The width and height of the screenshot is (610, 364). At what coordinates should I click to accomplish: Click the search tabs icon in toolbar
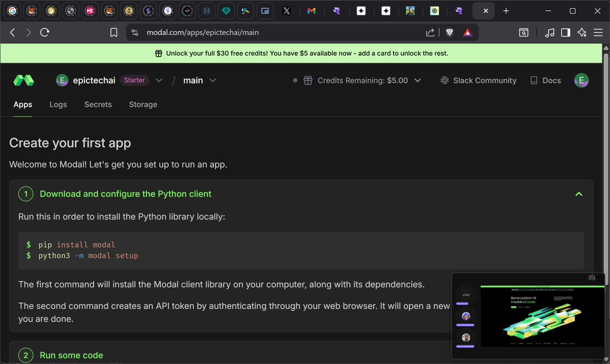click(524, 32)
